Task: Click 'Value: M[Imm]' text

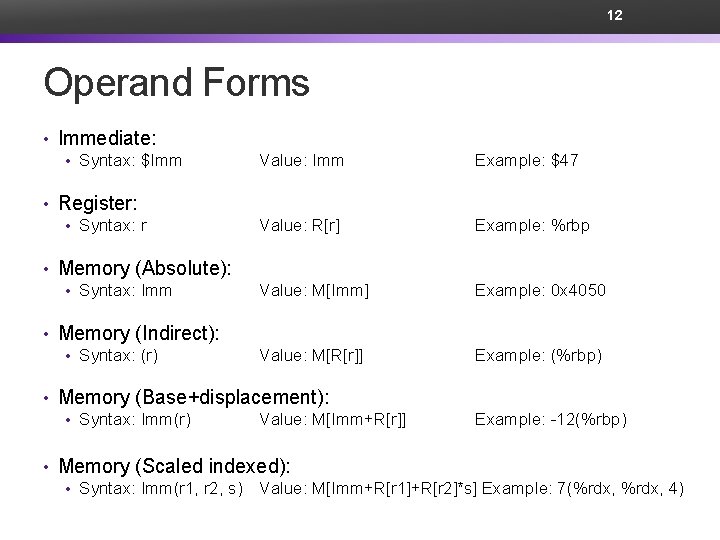Action: pos(314,290)
